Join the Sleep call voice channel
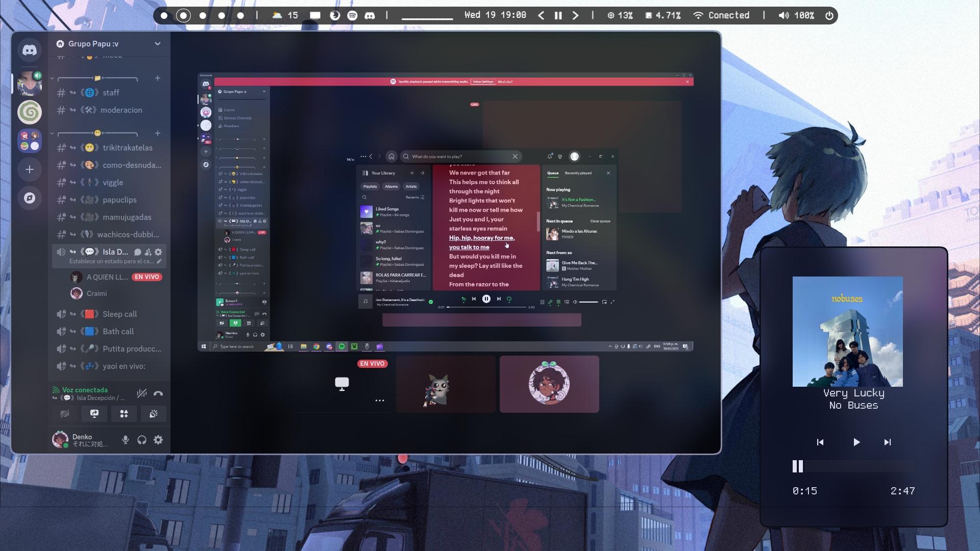Screen dimensions: 980x551 click(x=119, y=314)
